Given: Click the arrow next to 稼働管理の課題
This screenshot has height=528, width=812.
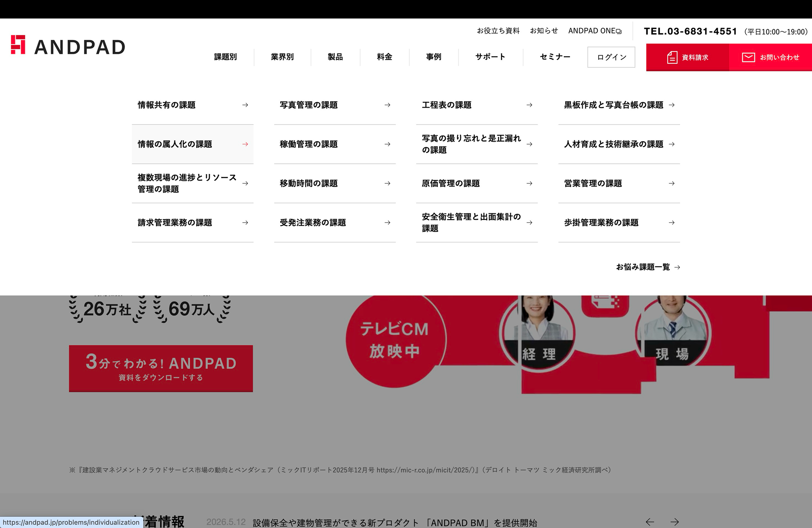Looking at the screenshot, I should [x=387, y=144].
